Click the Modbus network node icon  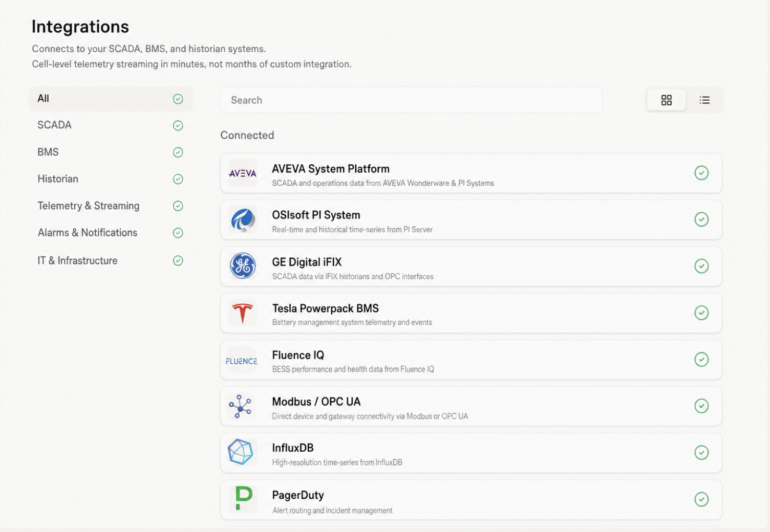(x=241, y=406)
